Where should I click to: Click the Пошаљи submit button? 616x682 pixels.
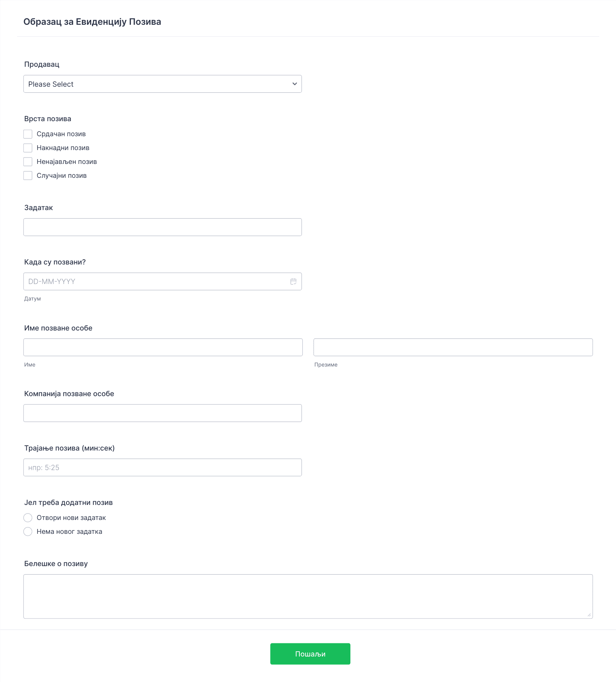click(x=310, y=654)
